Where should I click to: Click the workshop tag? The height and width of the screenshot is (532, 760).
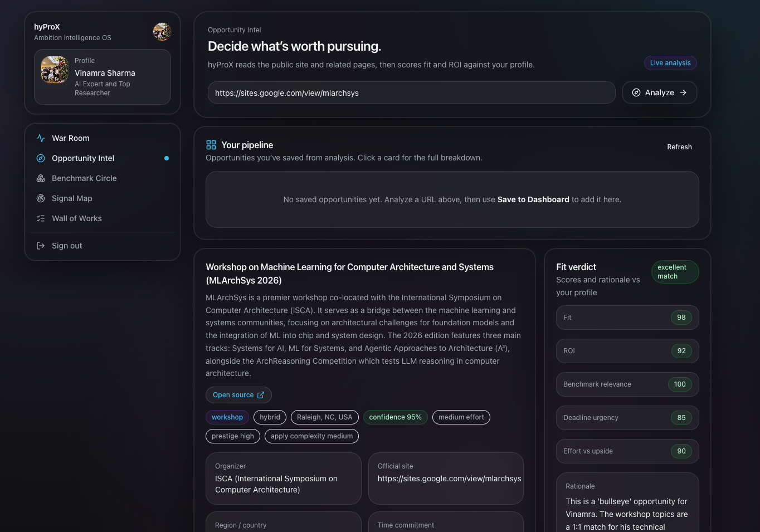coord(227,417)
